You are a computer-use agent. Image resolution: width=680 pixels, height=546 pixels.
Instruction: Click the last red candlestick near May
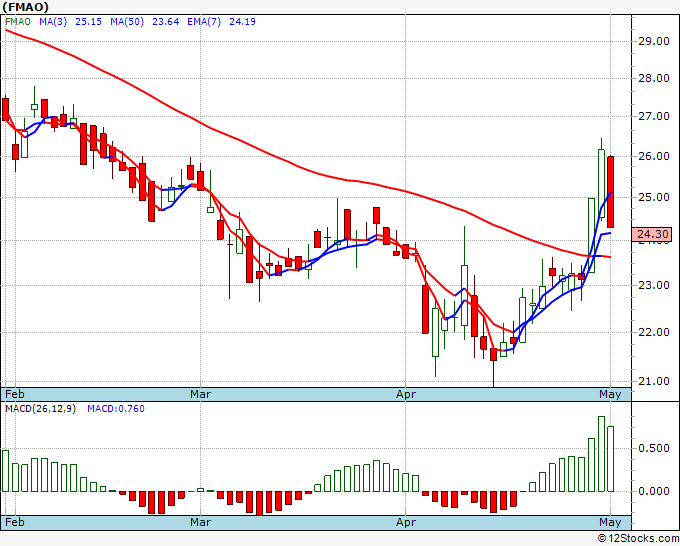(611, 192)
